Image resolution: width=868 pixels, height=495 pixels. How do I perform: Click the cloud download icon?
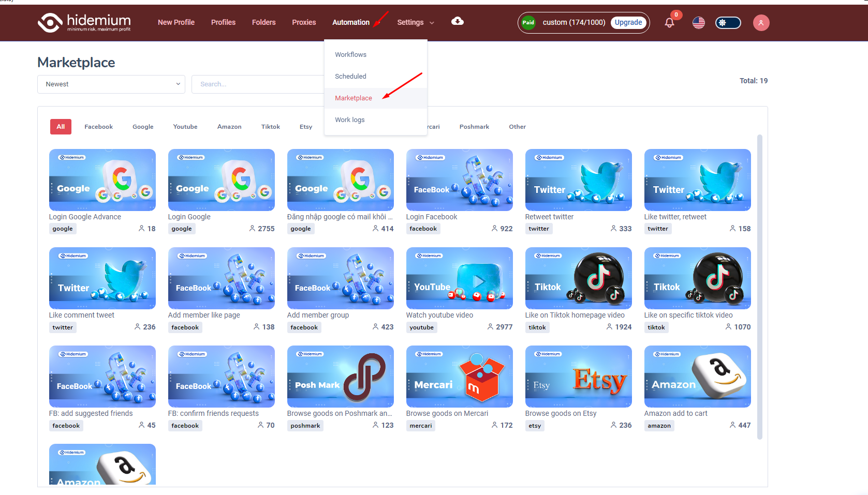click(x=457, y=21)
